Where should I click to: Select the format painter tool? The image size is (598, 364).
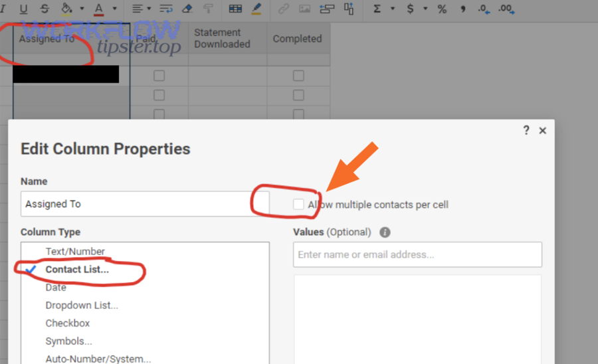(208, 9)
